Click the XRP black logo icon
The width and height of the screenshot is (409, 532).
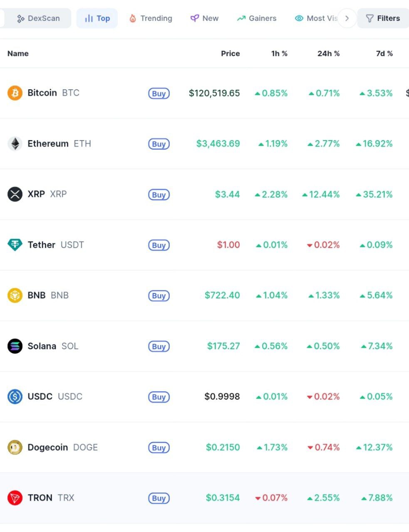point(15,194)
